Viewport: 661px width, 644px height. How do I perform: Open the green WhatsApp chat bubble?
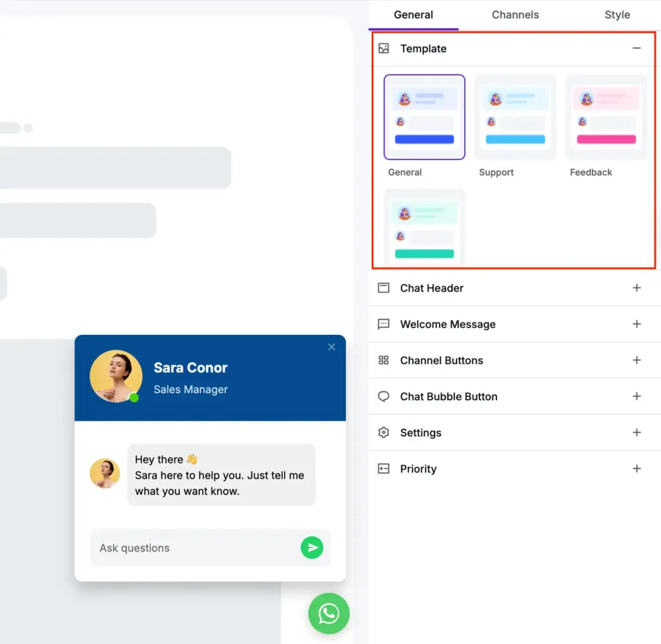[x=329, y=613]
